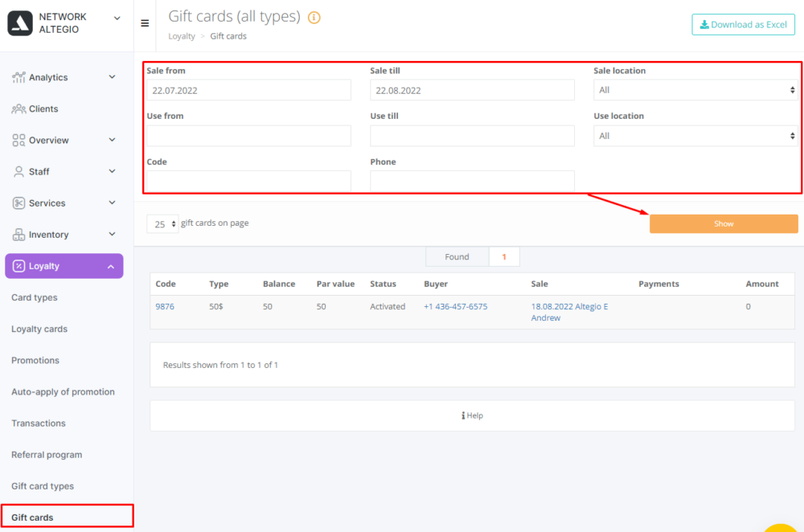Click the Par value column header
Image resolution: width=804 pixels, height=532 pixels.
pos(335,284)
